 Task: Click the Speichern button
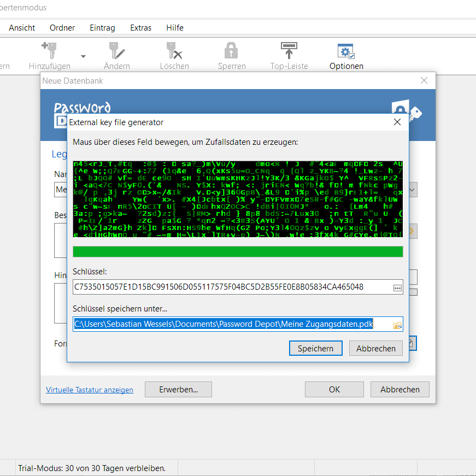[316, 348]
